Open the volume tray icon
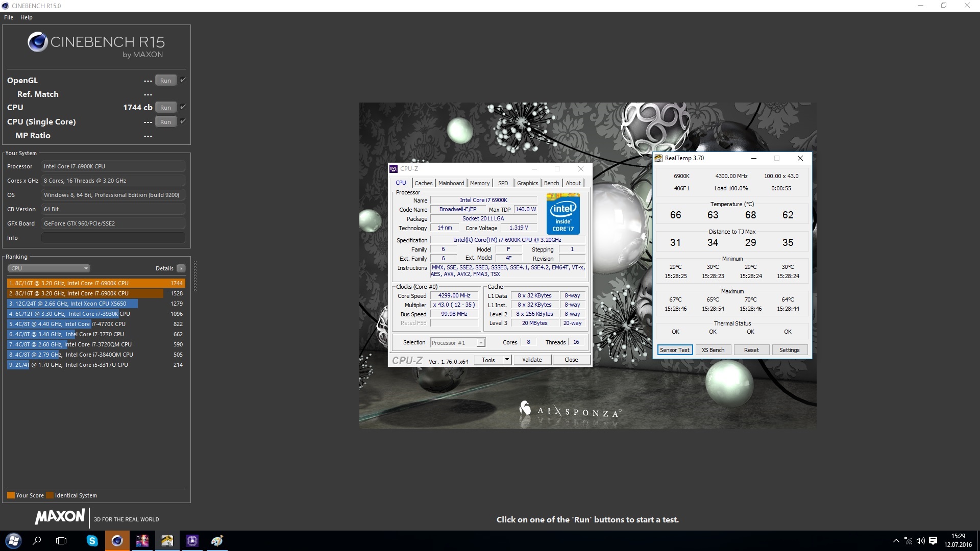This screenshot has width=980, height=551. (921, 541)
